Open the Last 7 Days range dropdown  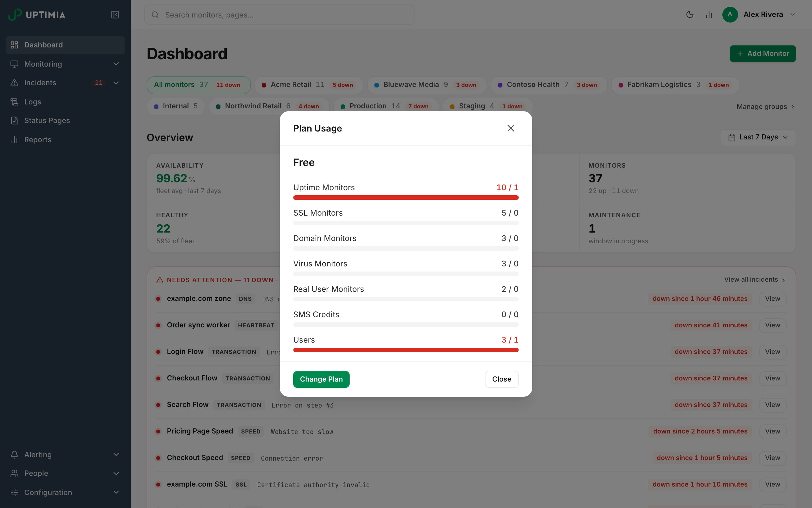[x=758, y=137]
